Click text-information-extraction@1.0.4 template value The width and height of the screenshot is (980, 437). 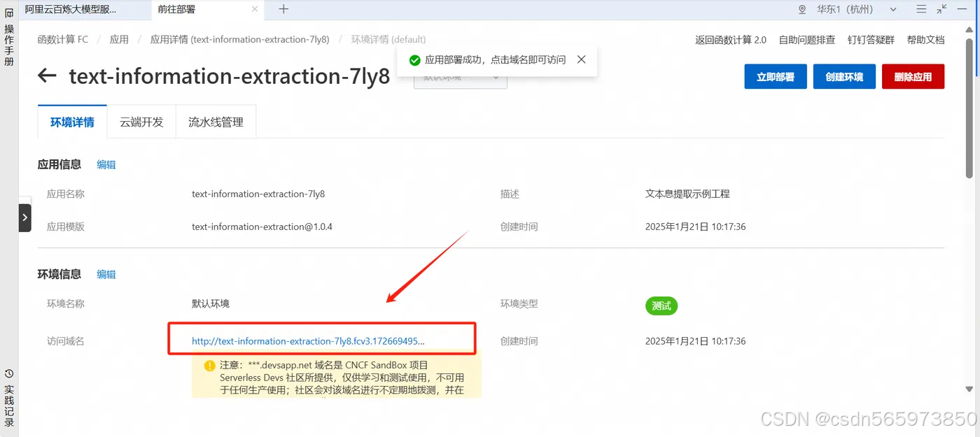(262, 227)
